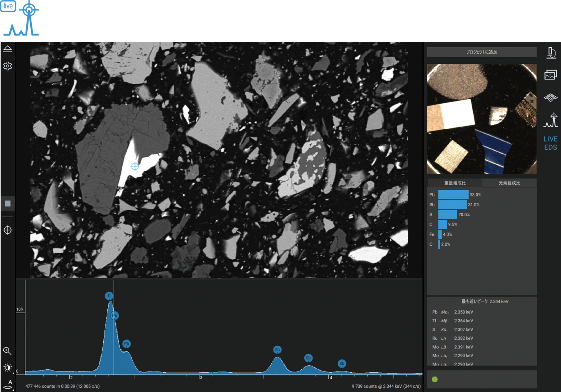Select the microscope icon in right sidebar
Image resolution: width=561 pixels, height=392 pixels.
pyautogui.click(x=551, y=53)
